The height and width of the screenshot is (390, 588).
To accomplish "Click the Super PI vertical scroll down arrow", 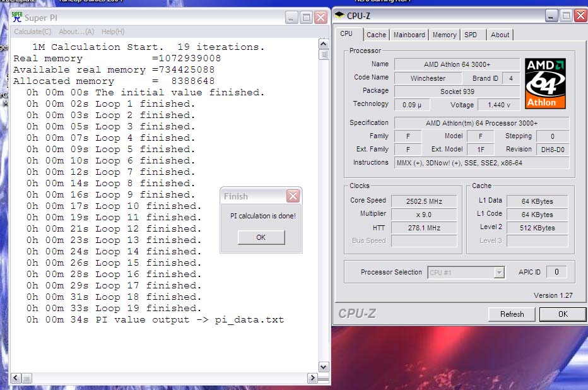I will pos(324,367).
